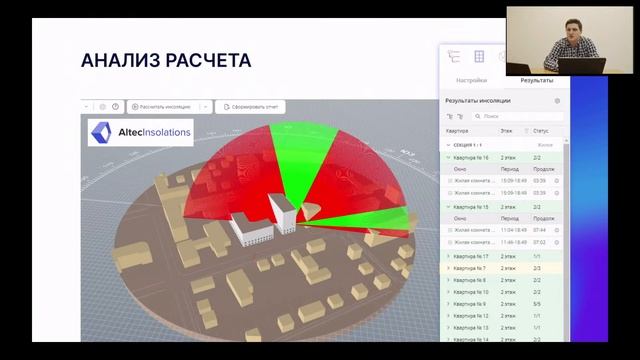Click the document icon of Сформировать отчет
Viewport: 640px width, 360px height.
pos(227,107)
